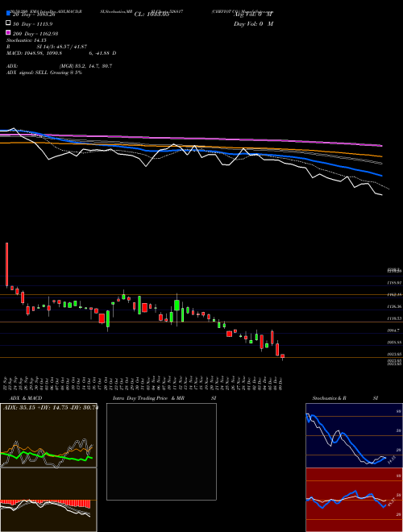
Task: Click the 'Intra Day Trading Price & MR' title
Action: click(148, 398)
